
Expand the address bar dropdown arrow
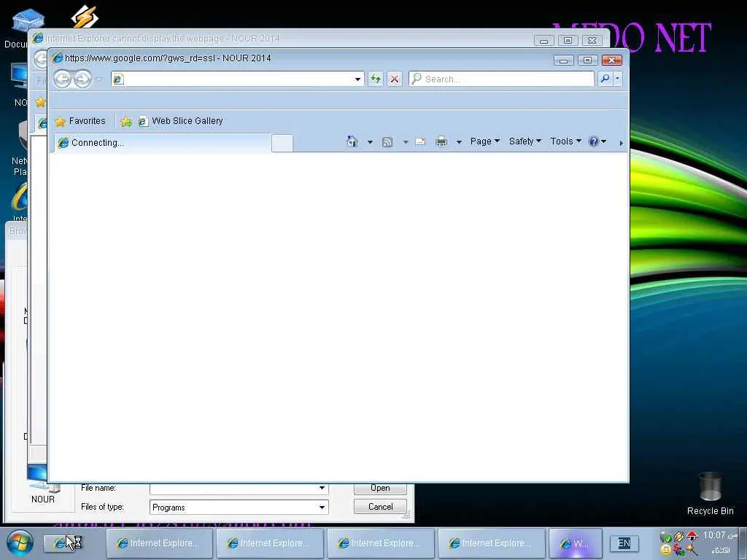[357, 79]
